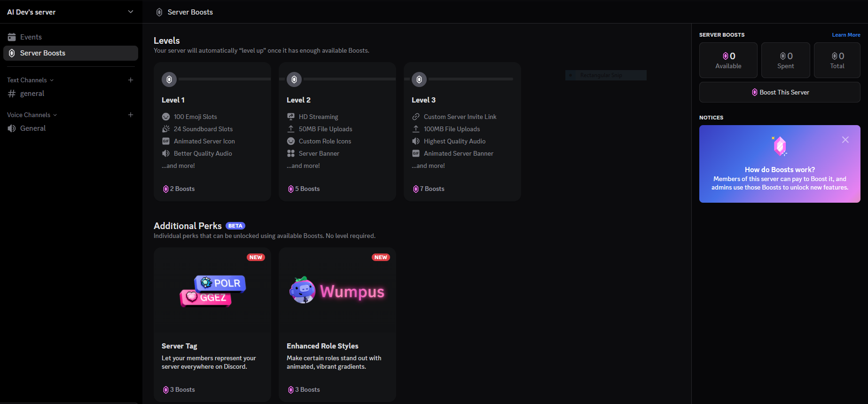Click the HD Streaming perk text
Viewport: 868px width, 404px height.
tap(319, 117)
